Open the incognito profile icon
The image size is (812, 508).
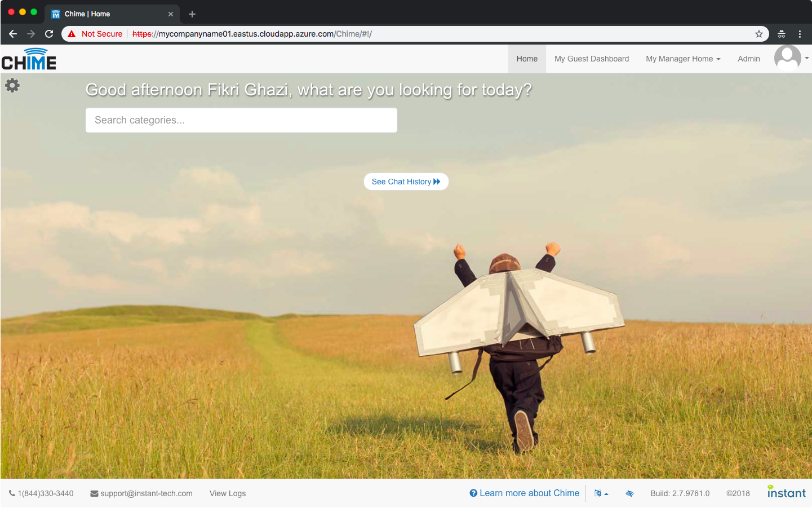point(782,34)
